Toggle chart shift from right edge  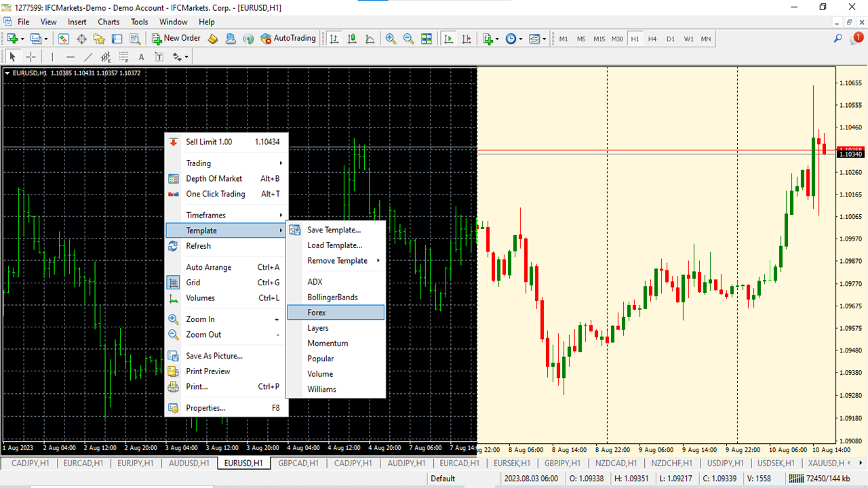[x=467, y=39]
